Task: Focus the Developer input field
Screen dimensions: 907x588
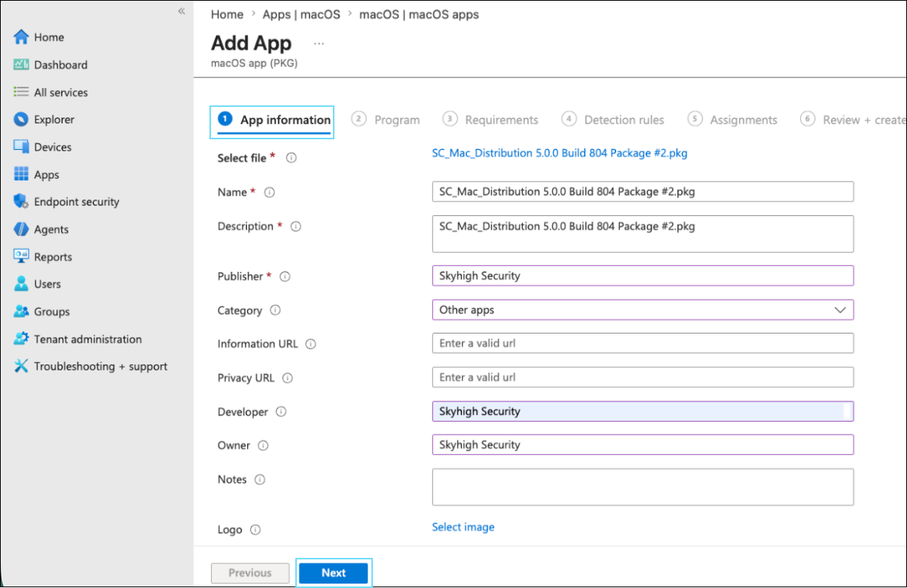Action: (643, 411)
